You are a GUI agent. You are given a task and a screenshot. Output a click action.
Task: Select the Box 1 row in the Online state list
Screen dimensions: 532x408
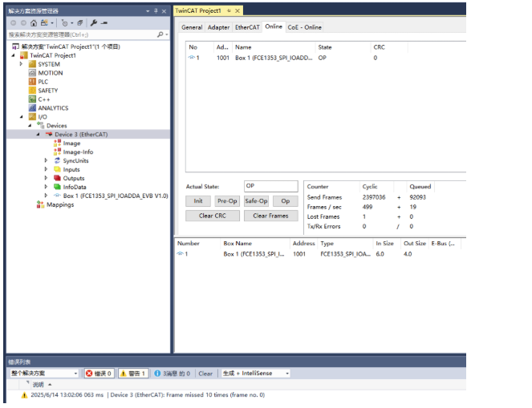pos(326,58)
